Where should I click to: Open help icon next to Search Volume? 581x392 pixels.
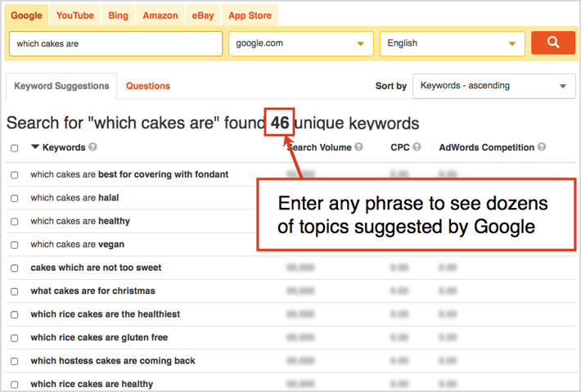(x=358, y=146)
